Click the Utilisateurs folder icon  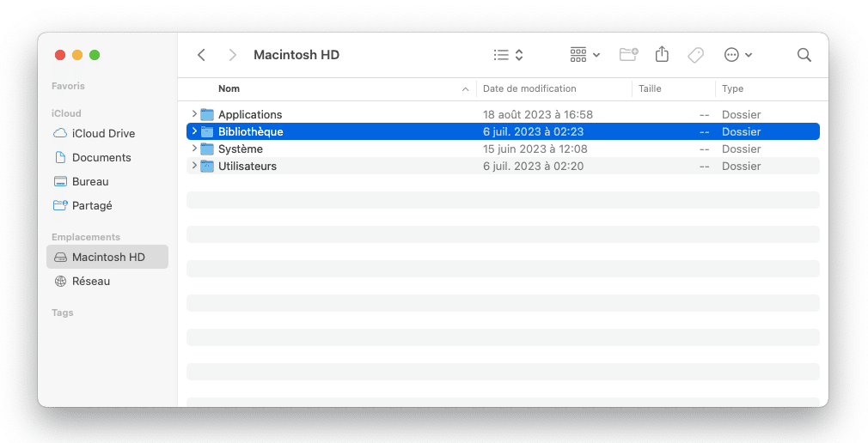[x=207, y=166]
